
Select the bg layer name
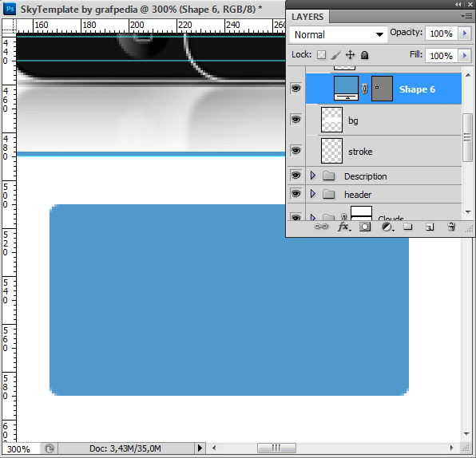click(353, 120)
